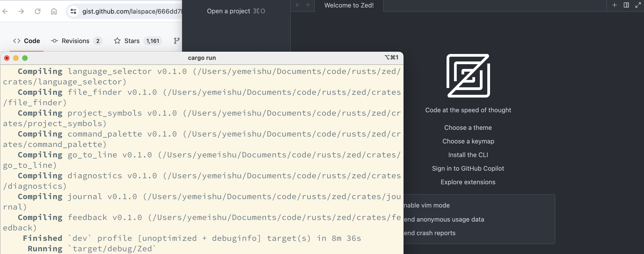Click the Stars count badge 1,161
Viewport: 644px width, 254px height.
click(x=153, y=41)
